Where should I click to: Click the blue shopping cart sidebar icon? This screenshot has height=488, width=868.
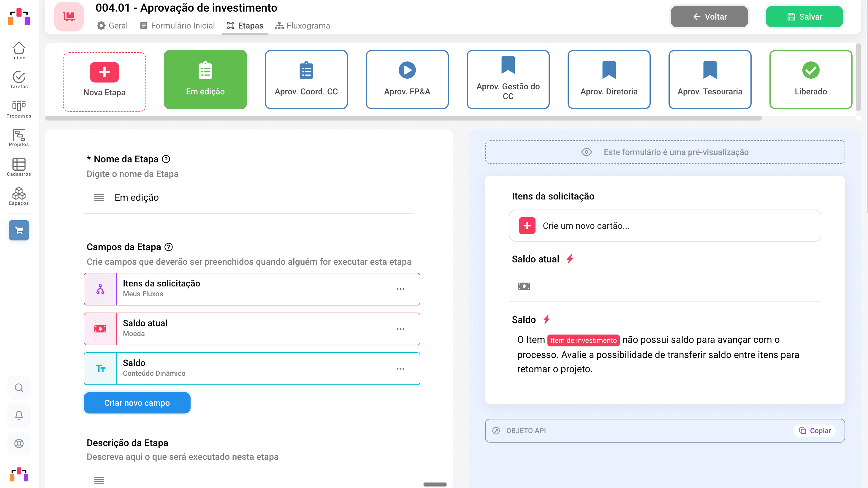point(19,230)
